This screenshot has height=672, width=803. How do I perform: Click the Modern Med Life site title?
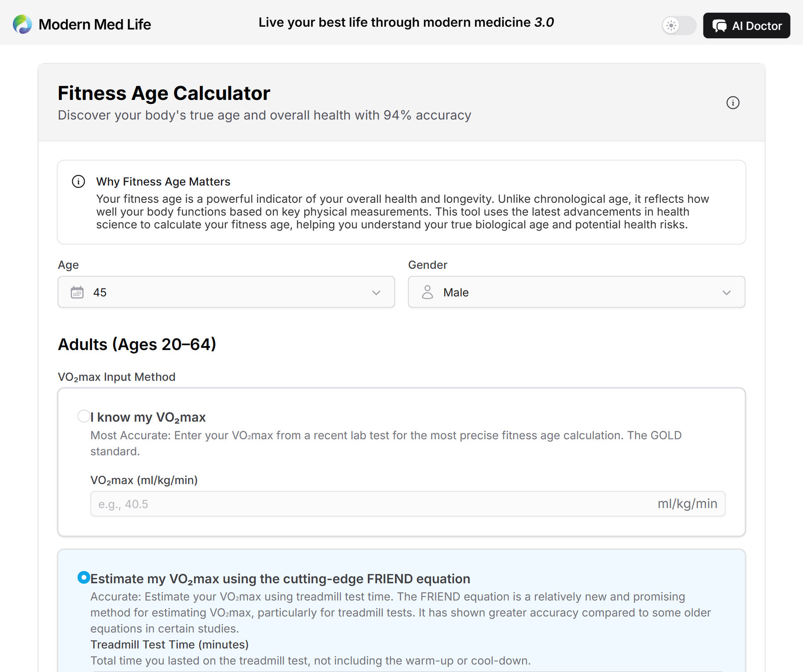95,25
